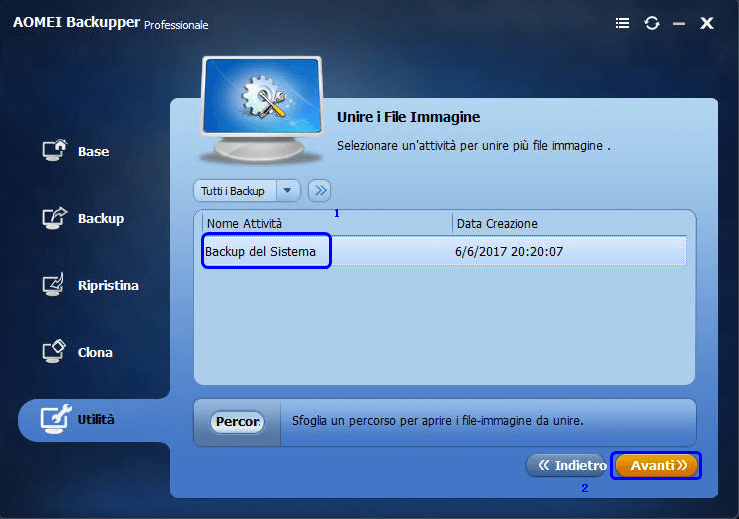Click the monitor with gear tools image
739x519 pixels.
tap(262, 109)
